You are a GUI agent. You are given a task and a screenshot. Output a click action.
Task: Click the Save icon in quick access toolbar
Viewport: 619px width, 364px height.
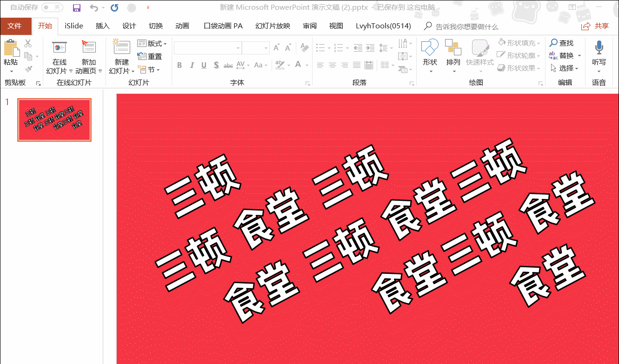point(77,8)
